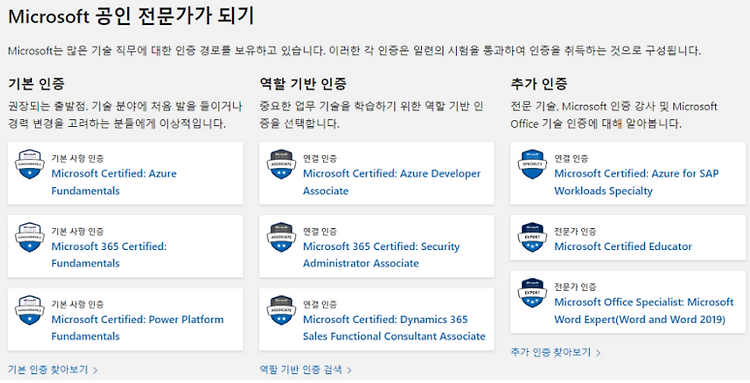Open Power Platform Fundamentals certification link
This screenshot has height=383, width=750.
tap(137, 328)
